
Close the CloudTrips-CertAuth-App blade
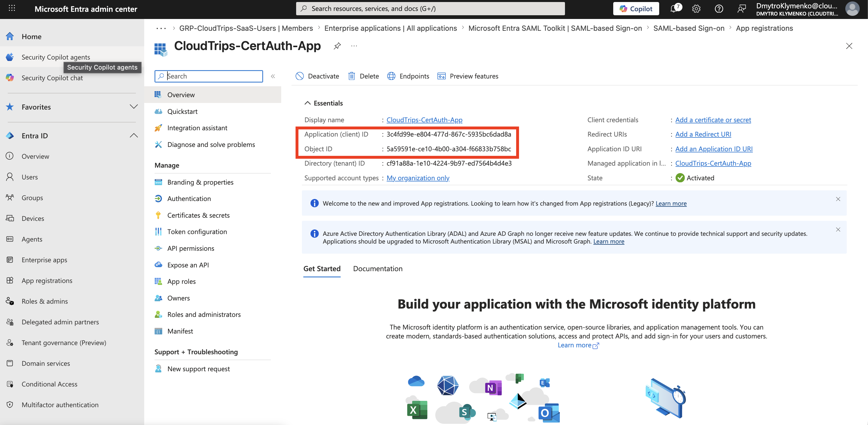tap(849, 46)
